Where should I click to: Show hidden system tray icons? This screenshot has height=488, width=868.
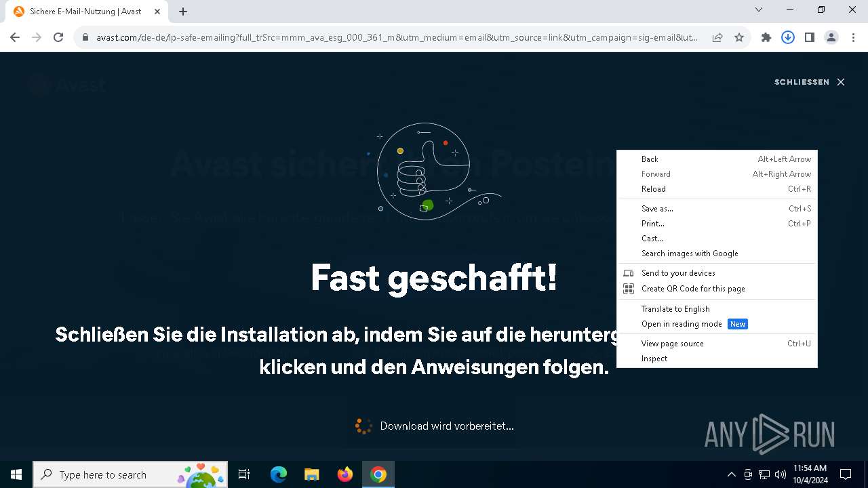(x=731, y=474)
